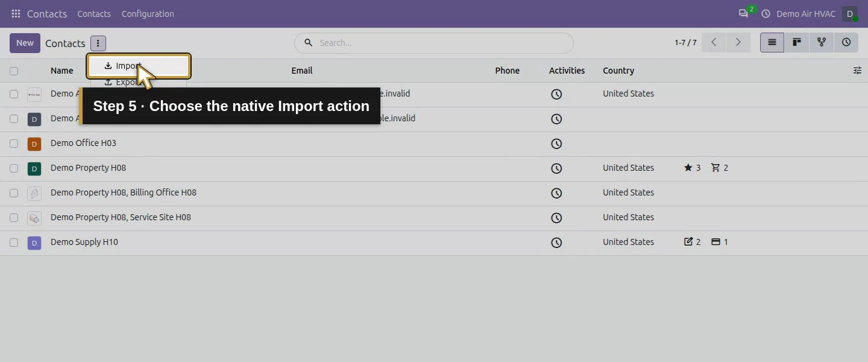Click the purple D avatar of Demo Supply H10
868x362 pixels.
click(x=34, y=243)
